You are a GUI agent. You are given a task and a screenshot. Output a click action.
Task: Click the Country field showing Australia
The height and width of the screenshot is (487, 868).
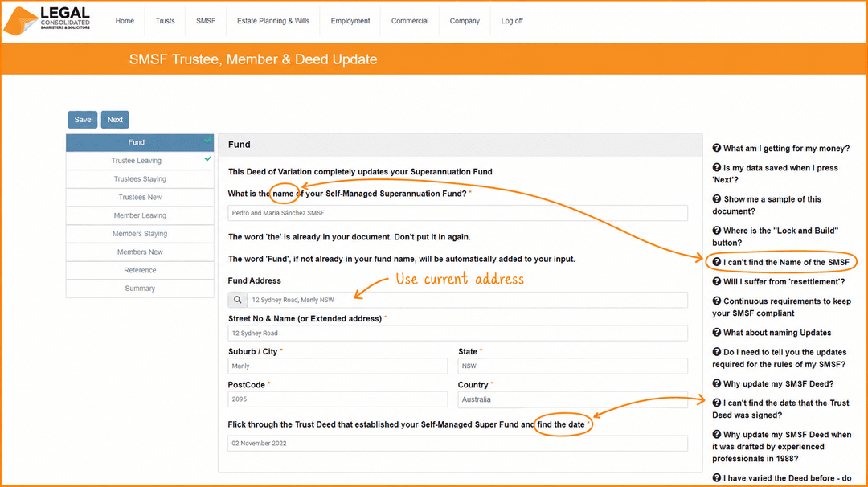point(573,399)
